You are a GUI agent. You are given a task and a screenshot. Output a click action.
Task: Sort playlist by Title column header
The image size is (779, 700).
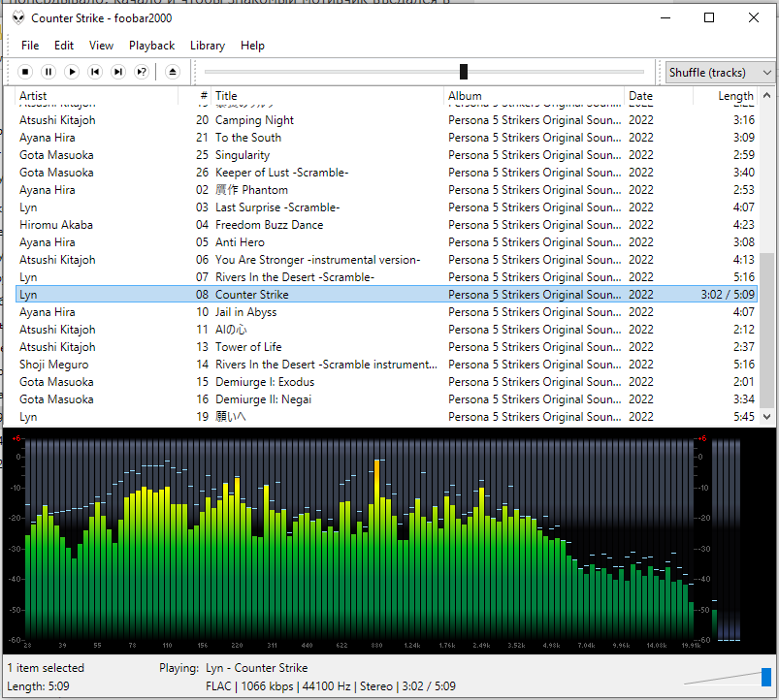click(x=328, y=96)
